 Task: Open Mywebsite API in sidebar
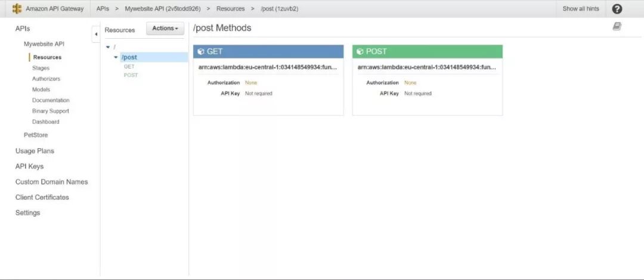[x=44, y=44]
